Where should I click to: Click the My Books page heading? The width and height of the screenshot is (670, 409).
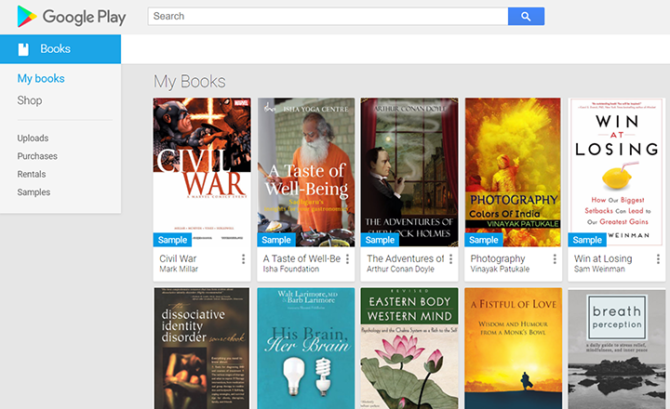[189, 82]
